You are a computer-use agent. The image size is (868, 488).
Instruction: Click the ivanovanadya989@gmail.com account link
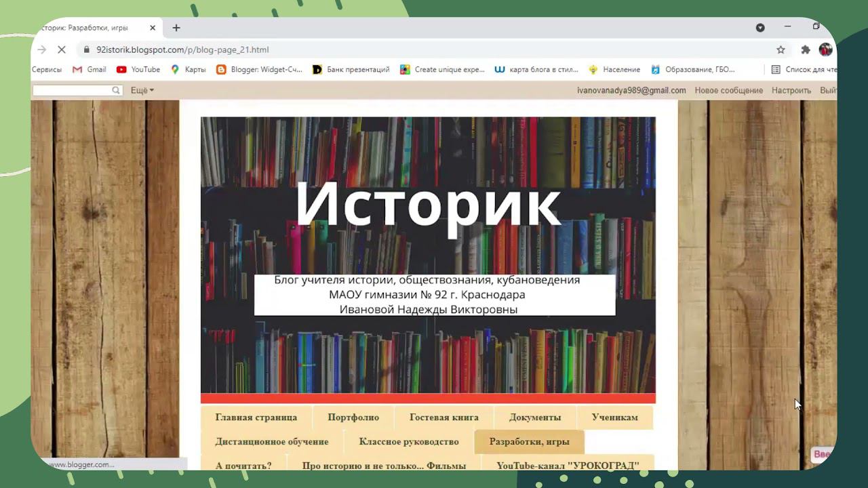631,90
